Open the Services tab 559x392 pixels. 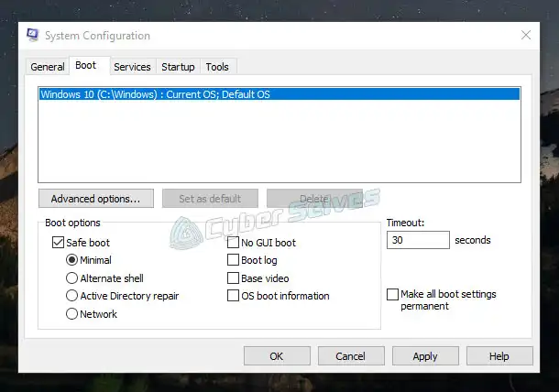[132, 67]
